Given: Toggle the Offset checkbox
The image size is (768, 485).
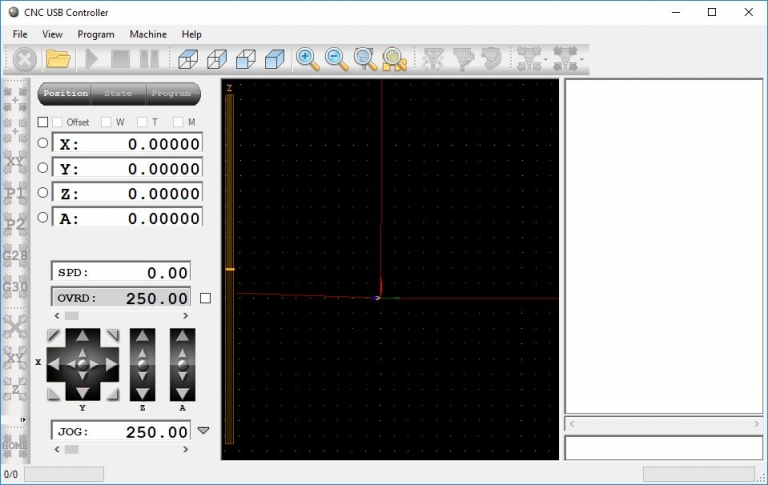Looking at the screenshot, I should (57, 122).
